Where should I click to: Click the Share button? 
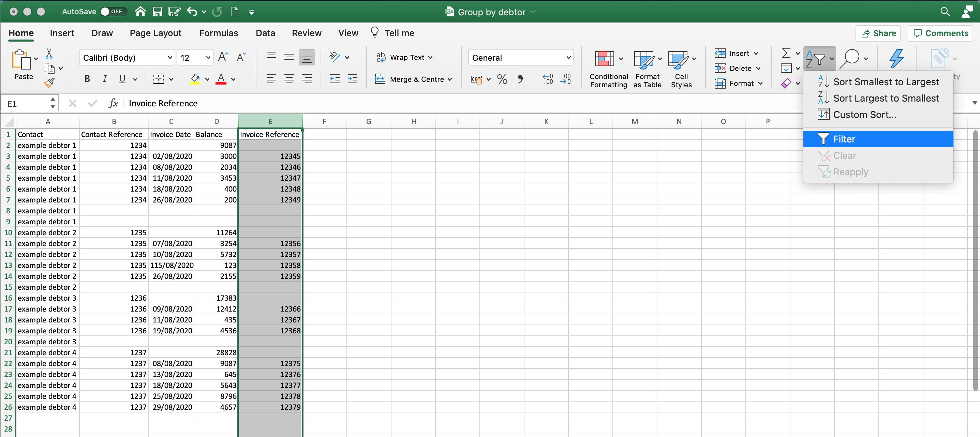pyautogui.click(x=878, y=33)
